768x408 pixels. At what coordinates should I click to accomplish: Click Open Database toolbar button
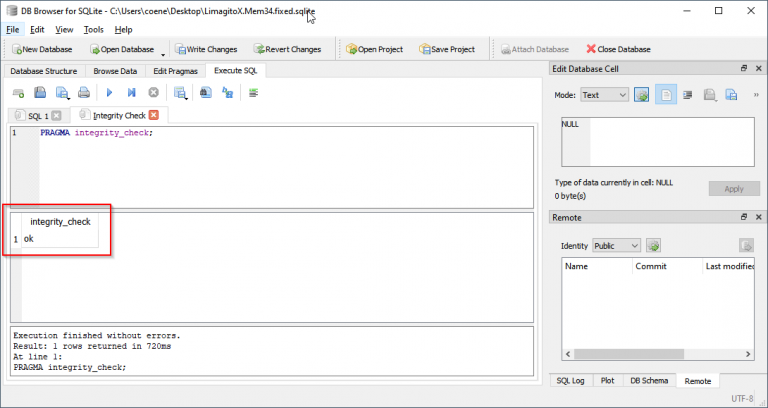(x=122, y=49)
